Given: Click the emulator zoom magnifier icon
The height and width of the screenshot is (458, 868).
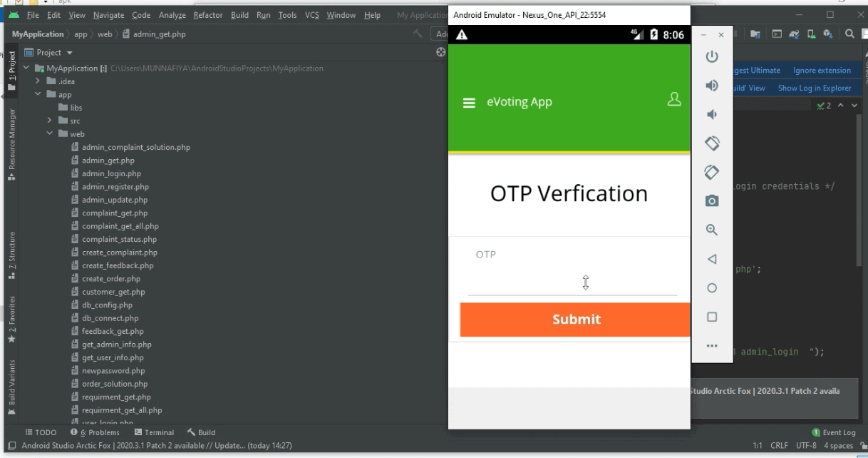Looking at the screenshot, I should [711, 230].
